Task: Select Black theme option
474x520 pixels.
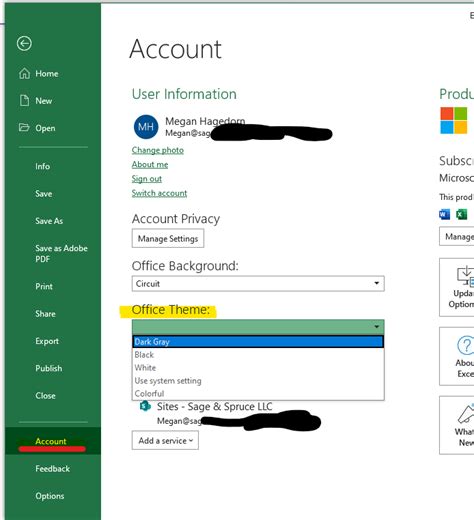Action: (258, 355)
